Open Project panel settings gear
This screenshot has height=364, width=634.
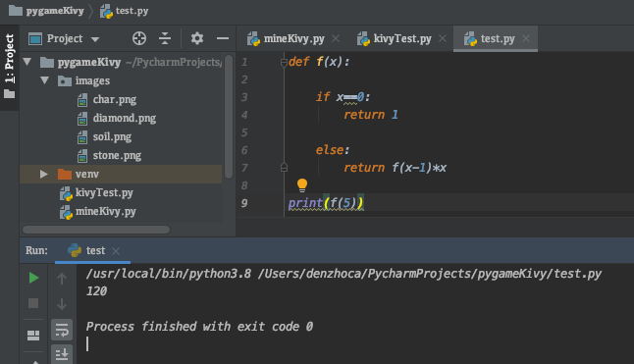point(197,38)
